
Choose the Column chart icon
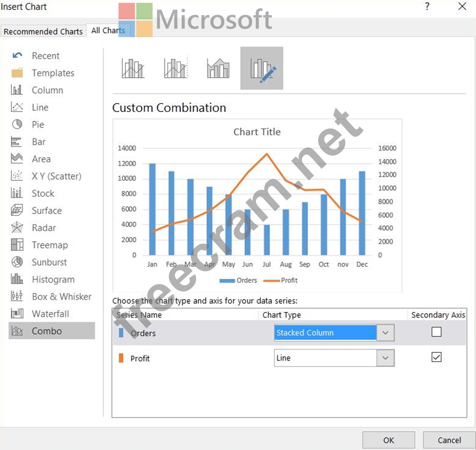[17, 90]
